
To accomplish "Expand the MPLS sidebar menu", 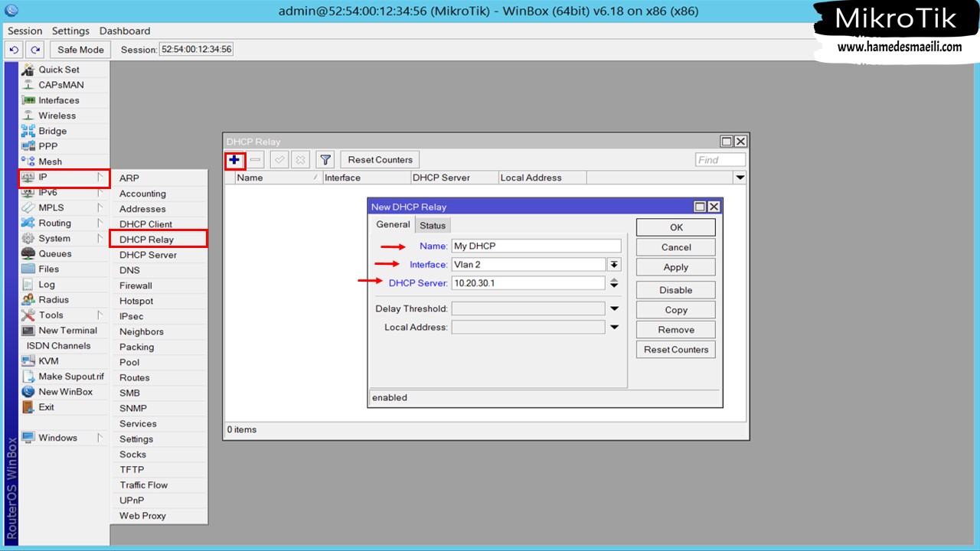I will click(64, 207).
